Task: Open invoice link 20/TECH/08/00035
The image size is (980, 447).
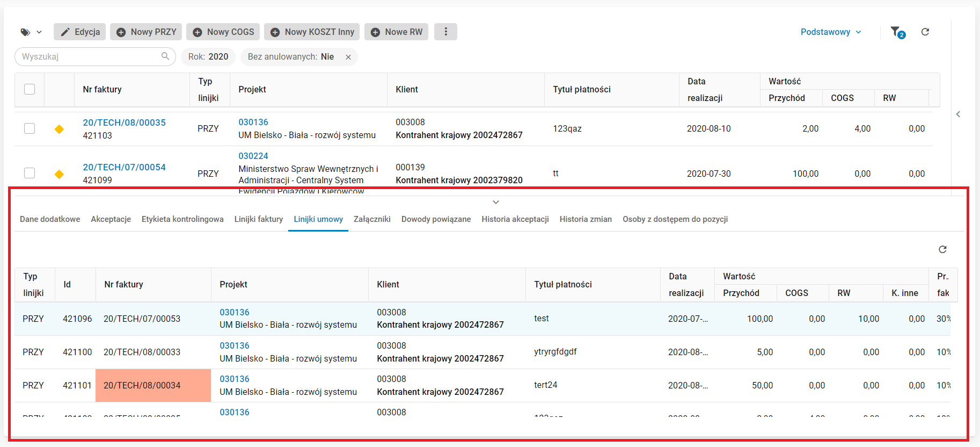Action: click(125, 122)
